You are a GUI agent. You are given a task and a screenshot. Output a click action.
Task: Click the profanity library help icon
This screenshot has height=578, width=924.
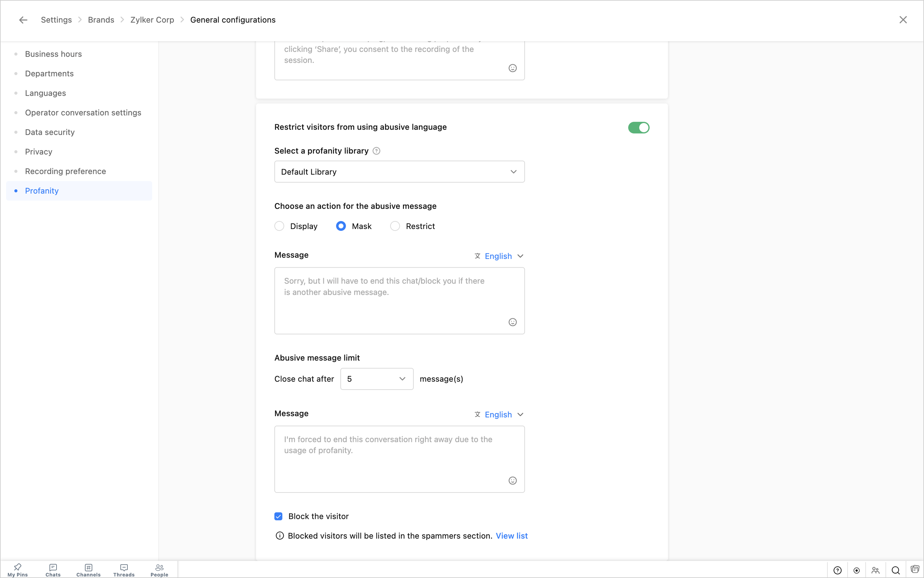[376, 151]
